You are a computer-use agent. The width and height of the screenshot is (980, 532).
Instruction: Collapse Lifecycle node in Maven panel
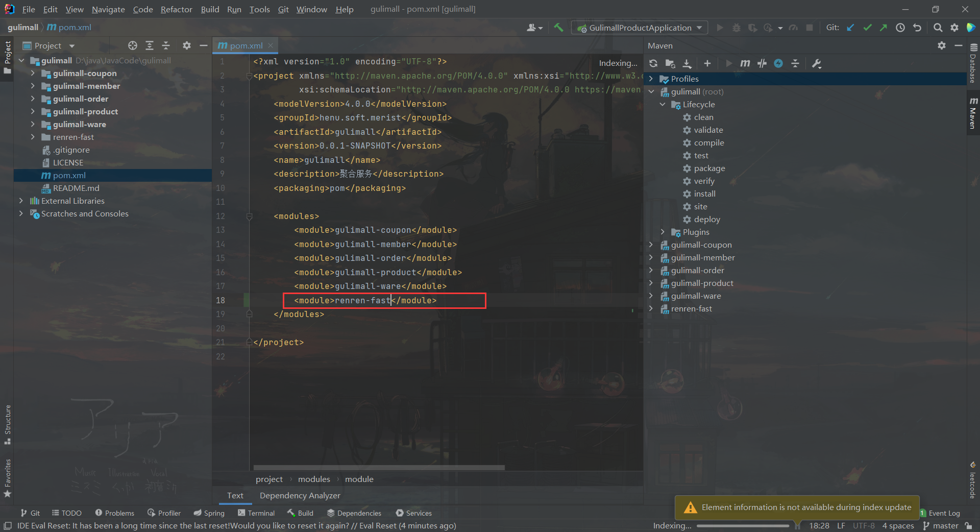click(663, 104)
